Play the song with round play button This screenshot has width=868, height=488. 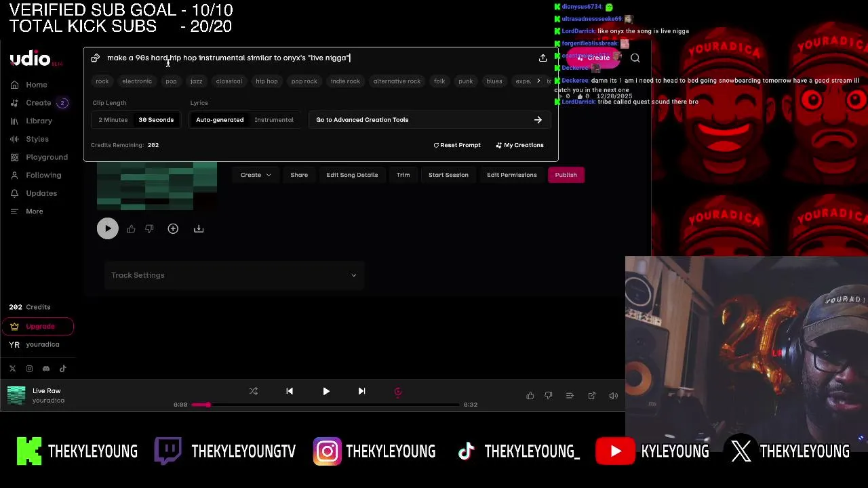tap(108, 229)
